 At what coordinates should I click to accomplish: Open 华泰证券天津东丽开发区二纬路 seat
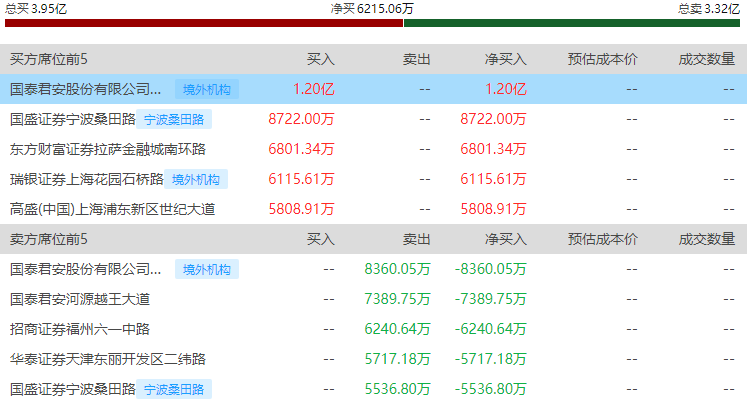pos(108,359)
